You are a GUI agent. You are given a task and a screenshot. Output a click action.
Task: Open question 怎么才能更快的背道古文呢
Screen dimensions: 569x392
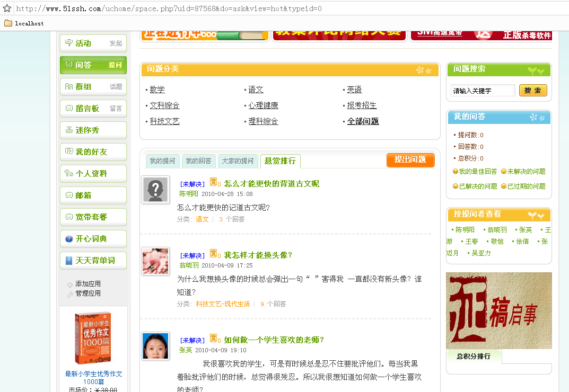click(x=272, y=184)
